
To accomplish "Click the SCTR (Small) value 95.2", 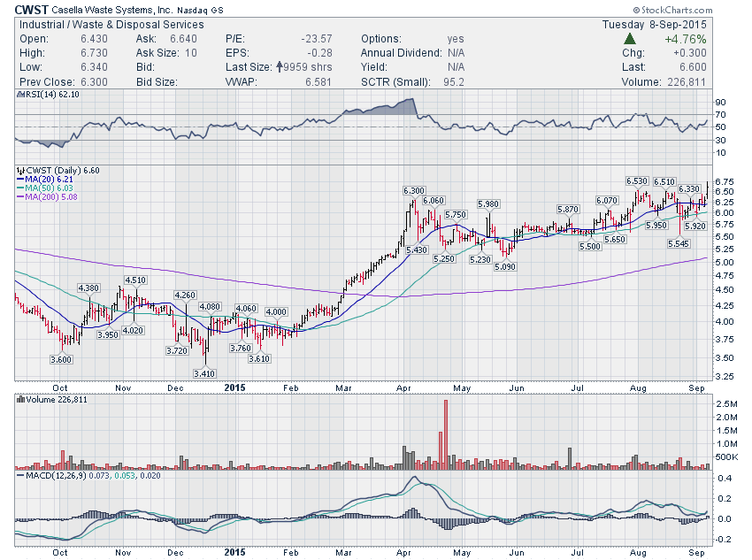I will tap(454, 82).
